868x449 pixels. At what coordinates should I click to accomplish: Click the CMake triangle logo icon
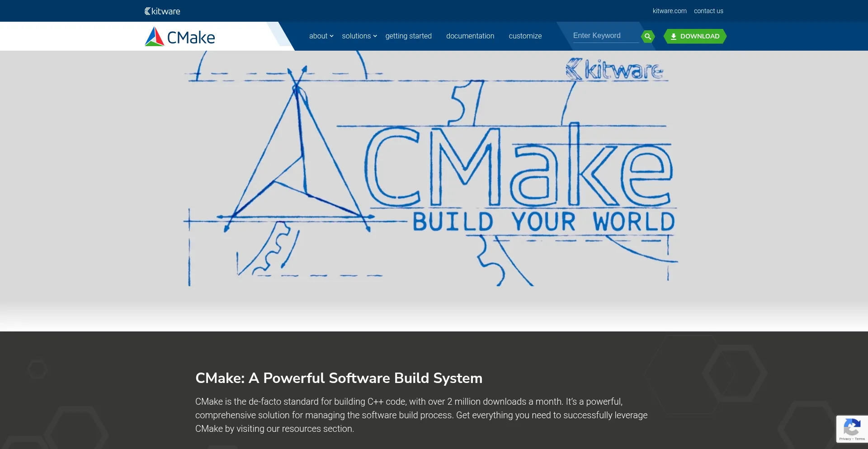154,37
